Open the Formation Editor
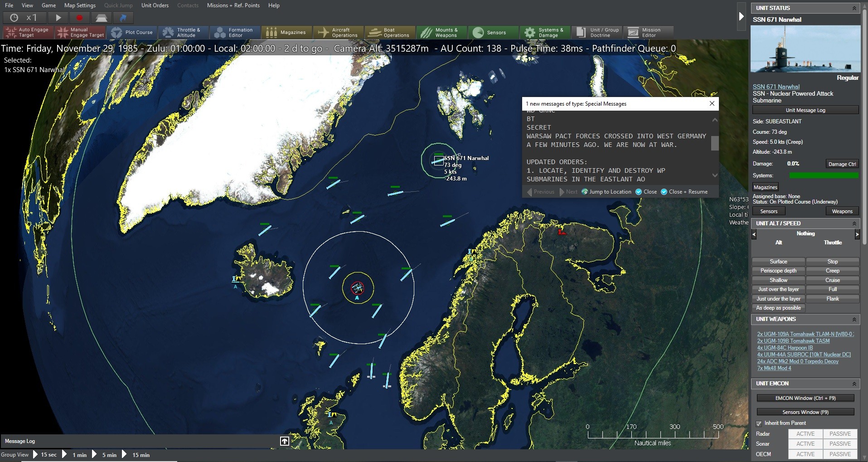 click(x=235, y=32)
